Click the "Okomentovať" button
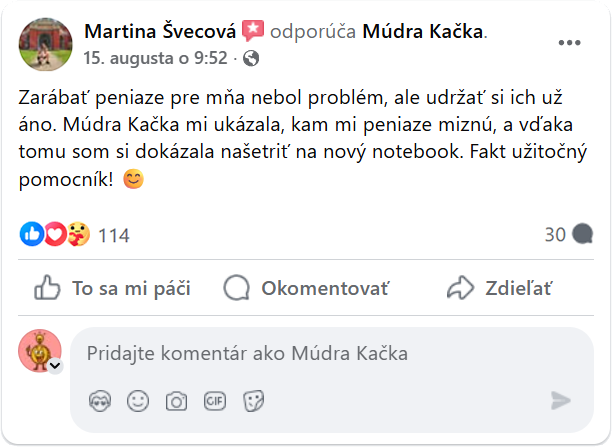Screen dimensions: 612x447 306,289
